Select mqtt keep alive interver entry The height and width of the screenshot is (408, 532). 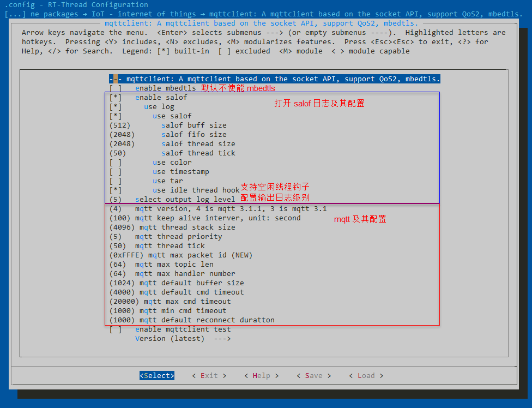pos(204,218)
